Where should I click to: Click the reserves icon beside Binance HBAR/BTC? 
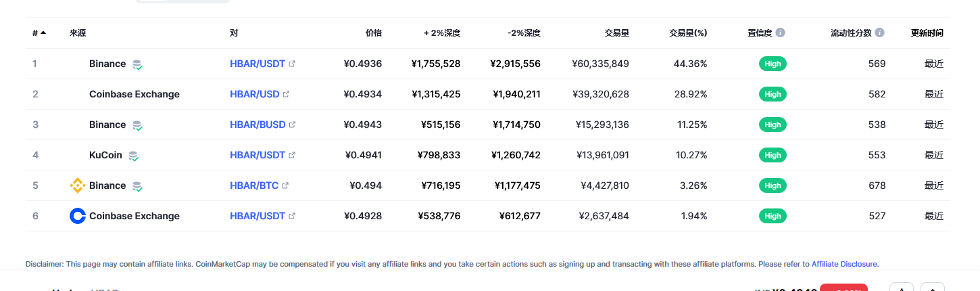coord(137,186)
